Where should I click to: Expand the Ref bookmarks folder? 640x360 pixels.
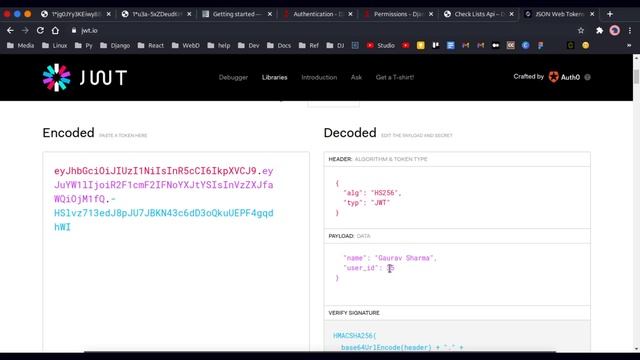(309, 45)
